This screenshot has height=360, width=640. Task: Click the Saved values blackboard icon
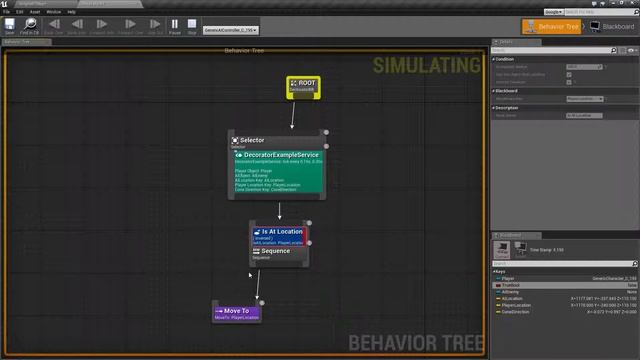coord(520,250)
